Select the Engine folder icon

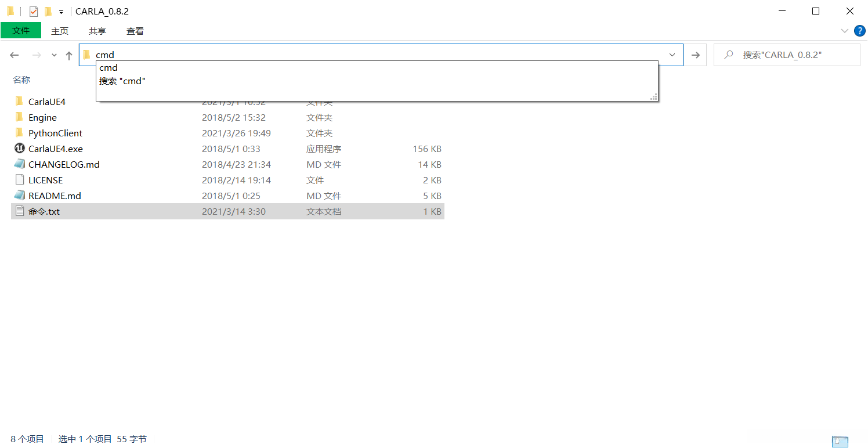pyautogui.click(x=19, y=117)
